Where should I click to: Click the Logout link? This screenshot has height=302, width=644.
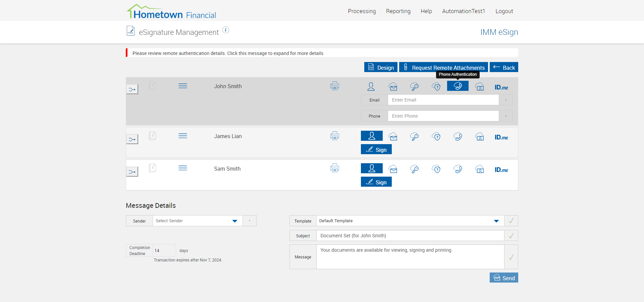pos(504,11)
